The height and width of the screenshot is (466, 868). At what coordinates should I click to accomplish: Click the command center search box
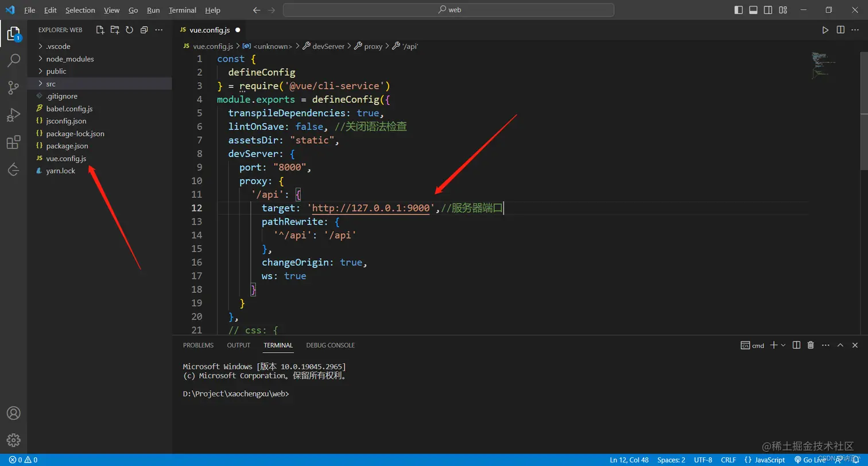click(448, 10)
